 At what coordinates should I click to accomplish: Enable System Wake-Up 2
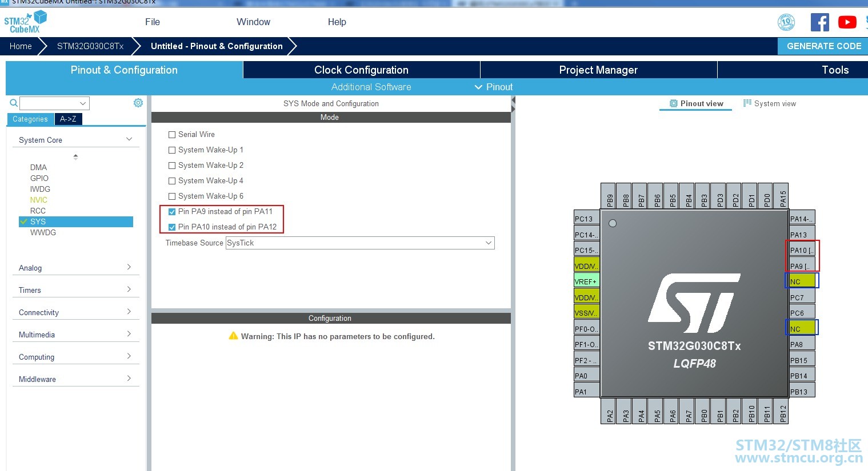(172, 166)
